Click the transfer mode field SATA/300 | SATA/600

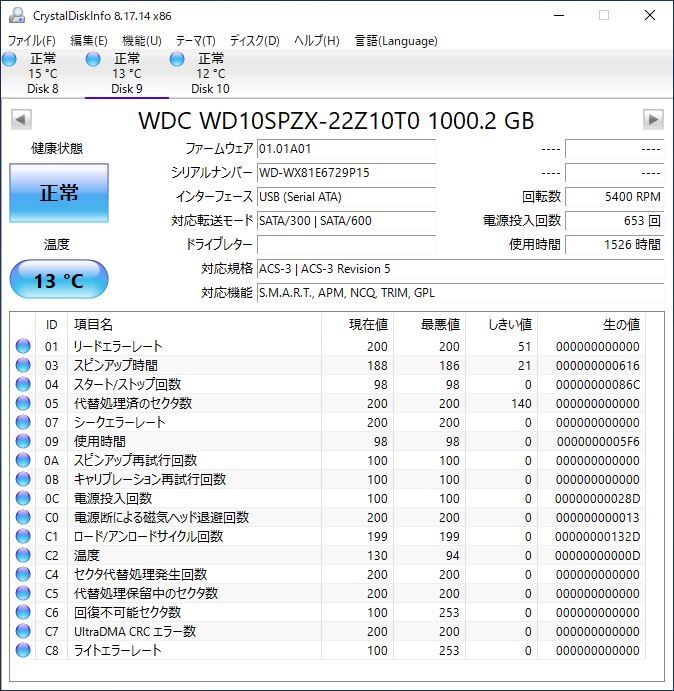click(346, 221)
